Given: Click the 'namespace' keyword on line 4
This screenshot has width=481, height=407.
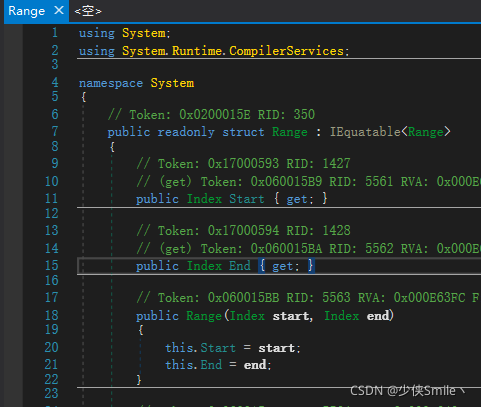Looking at the screenshot, I should [111, 83].
